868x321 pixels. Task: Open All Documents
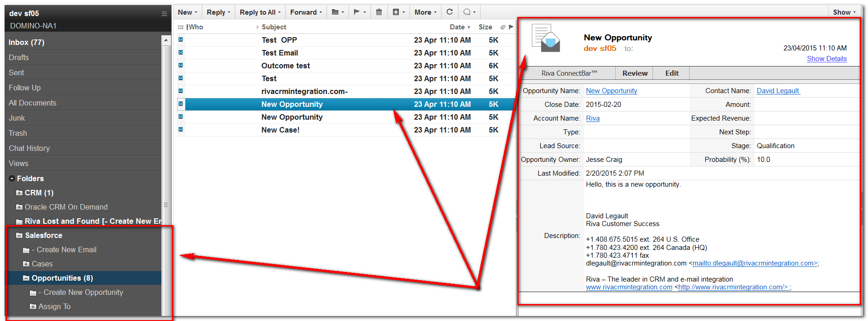tap(83, 103)
